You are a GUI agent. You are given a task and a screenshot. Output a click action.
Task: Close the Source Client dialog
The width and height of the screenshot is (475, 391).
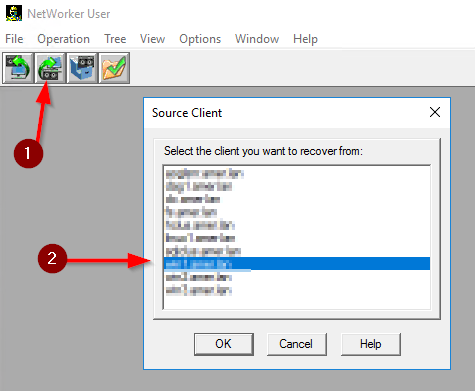(x=435, y=112)
